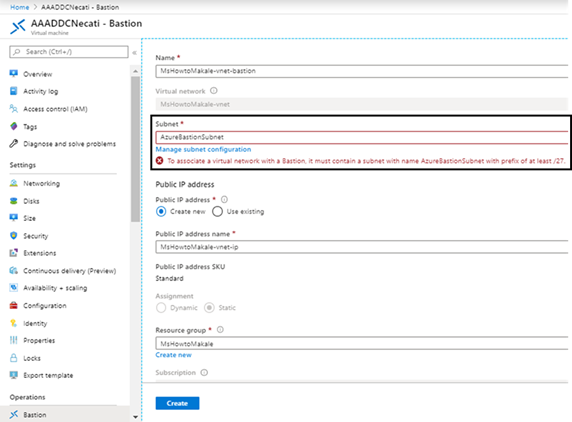Click the search magnifier icon
This screenshot has width=572, height=422.
click(x=16, y=52)
